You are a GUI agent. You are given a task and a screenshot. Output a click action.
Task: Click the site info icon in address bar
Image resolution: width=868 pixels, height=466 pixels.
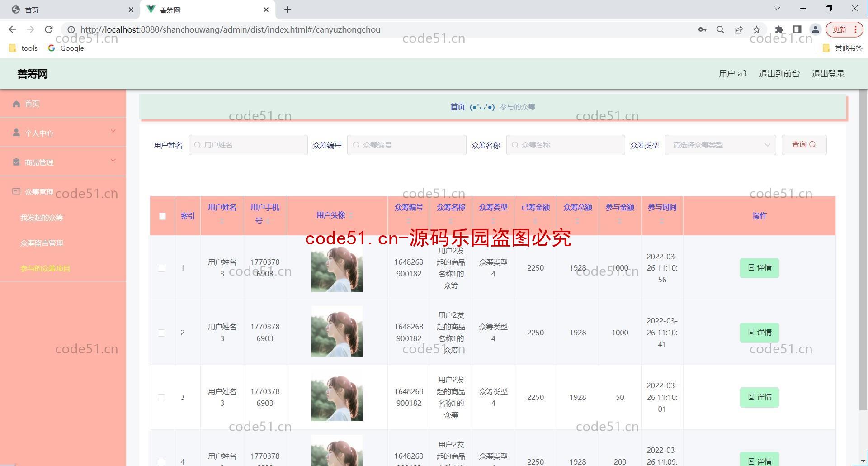click(x=71, y=29)
